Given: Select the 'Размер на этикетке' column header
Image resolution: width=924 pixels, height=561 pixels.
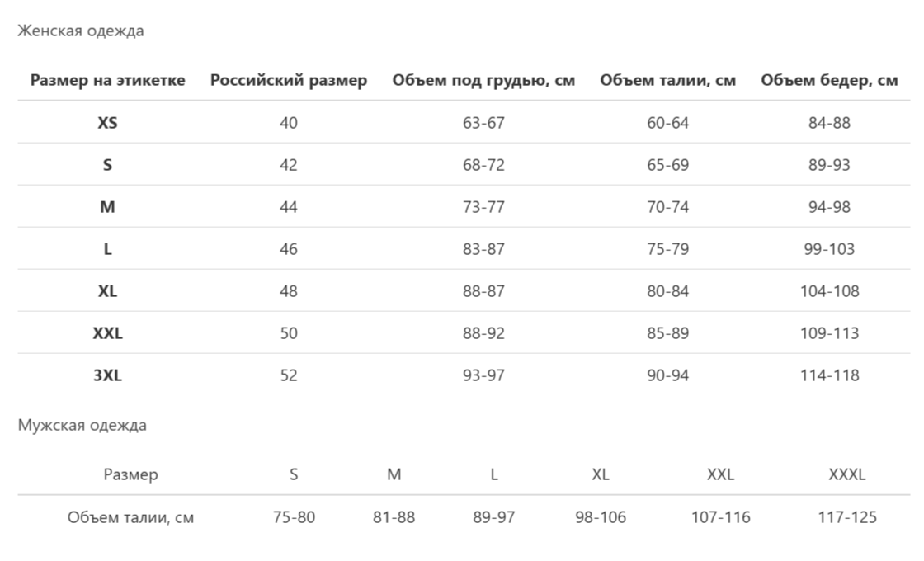Looking at the screenshot, I should pos(107,81).
